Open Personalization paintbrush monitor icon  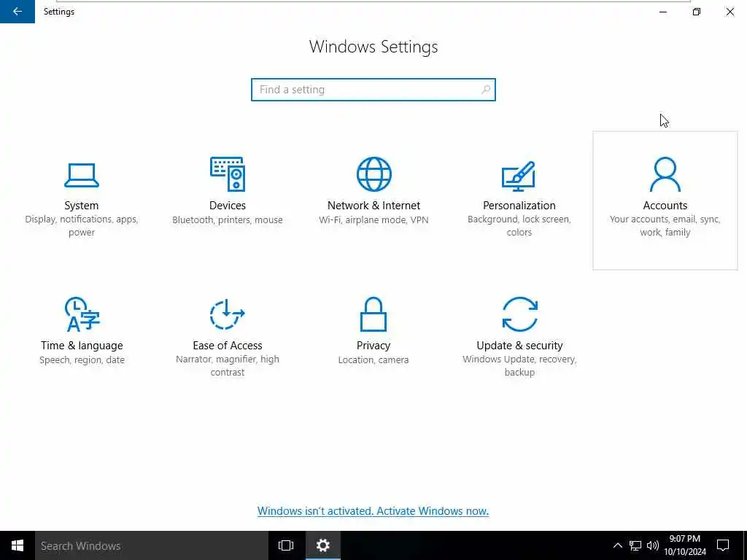(x=519, y=176)
